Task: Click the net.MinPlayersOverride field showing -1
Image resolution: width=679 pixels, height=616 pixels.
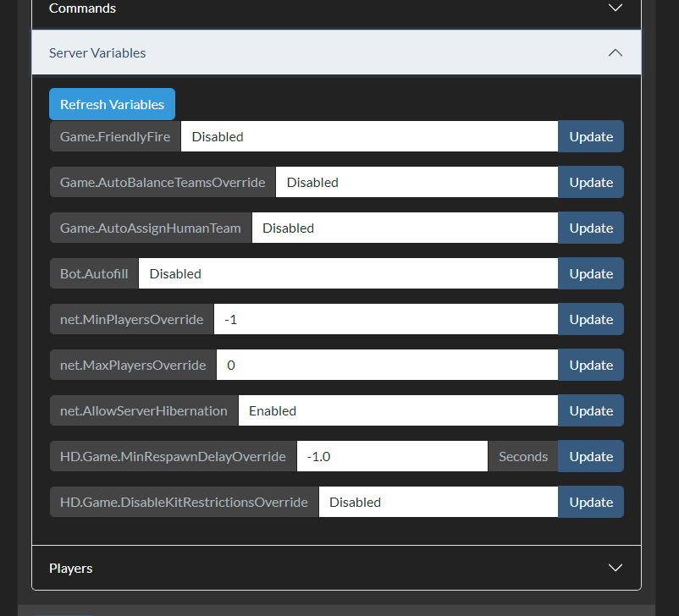Action: click(x=385, y=319)
